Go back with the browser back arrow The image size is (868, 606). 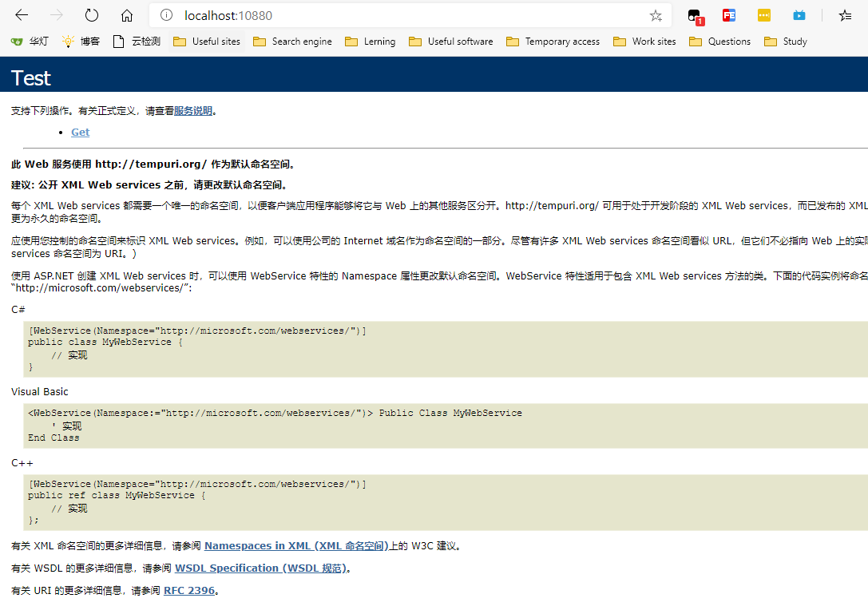coord(22,15)
